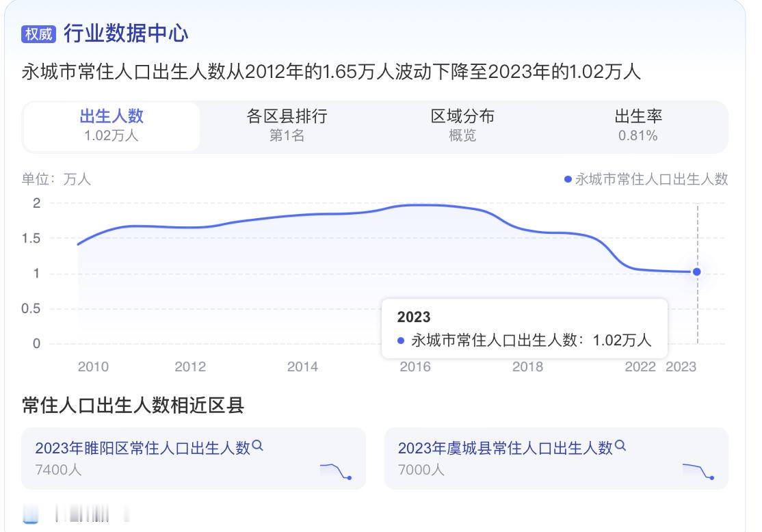Click the 2012 label on the x-axis
The width and height of the screenshot is (762, 532).
190,367
